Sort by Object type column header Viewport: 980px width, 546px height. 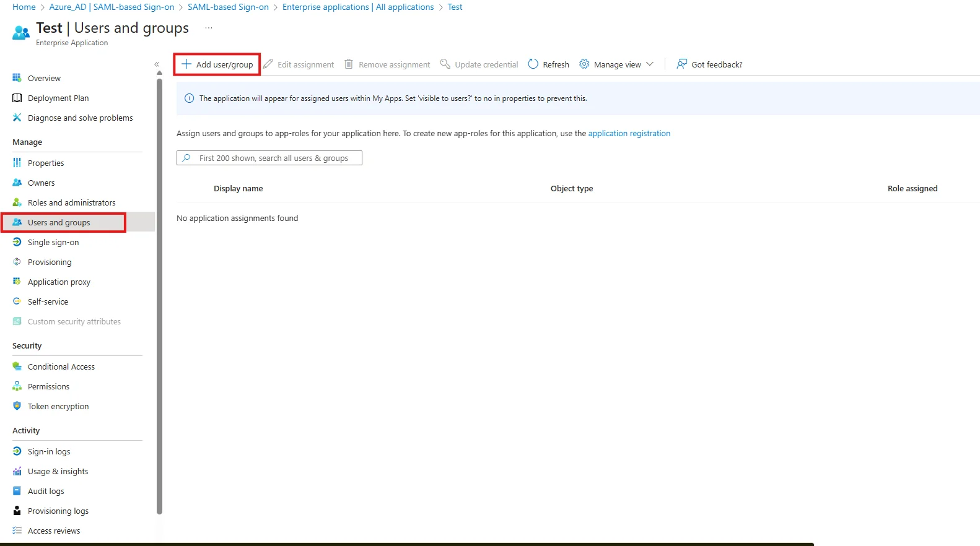[x=572, y=188]
